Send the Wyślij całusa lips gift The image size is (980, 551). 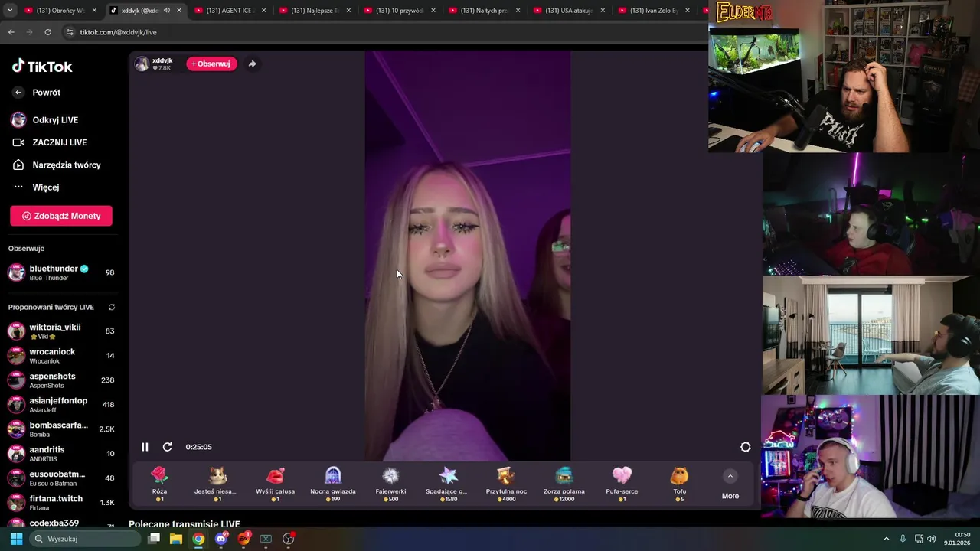coord(275,484)
